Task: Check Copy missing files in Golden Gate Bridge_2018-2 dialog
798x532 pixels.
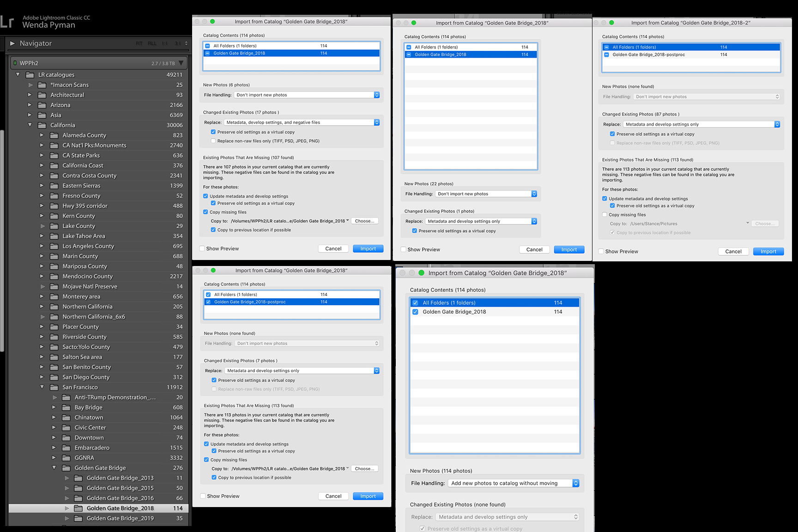Action: [605, 215]
